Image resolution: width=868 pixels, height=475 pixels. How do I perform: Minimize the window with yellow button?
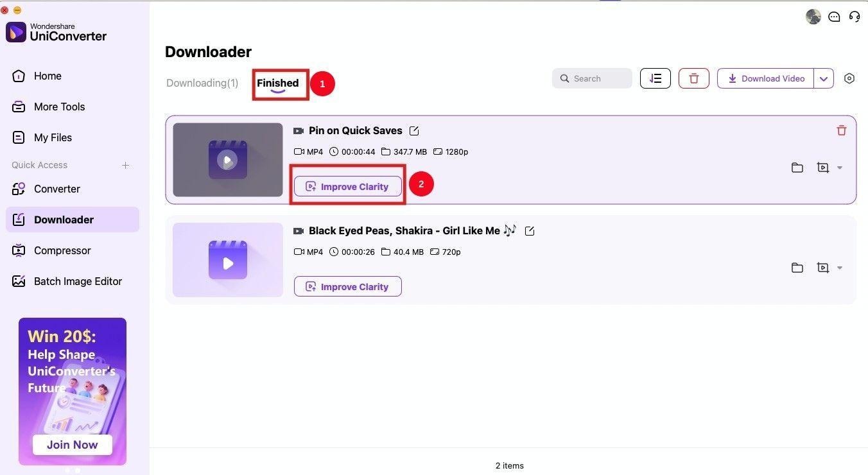(17, 10)
